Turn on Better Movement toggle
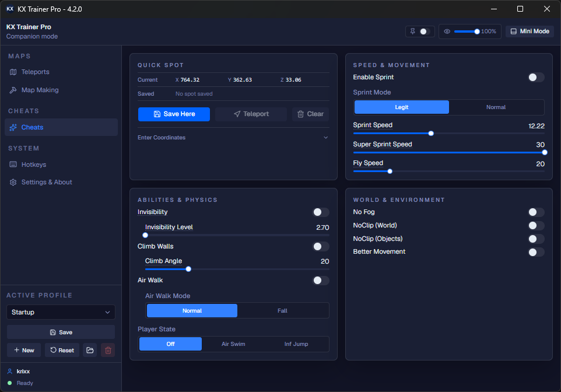Viewport: 561px width, 392px height. click(536, 252)
